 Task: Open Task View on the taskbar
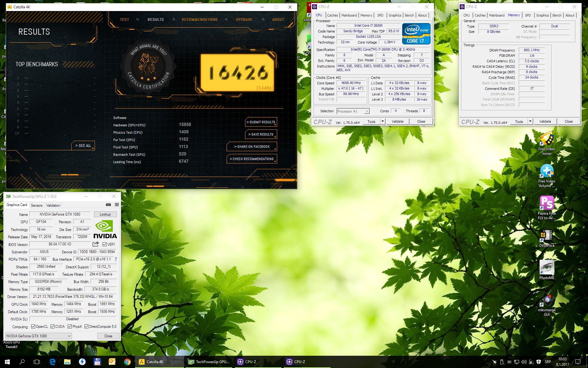point(37,362)
